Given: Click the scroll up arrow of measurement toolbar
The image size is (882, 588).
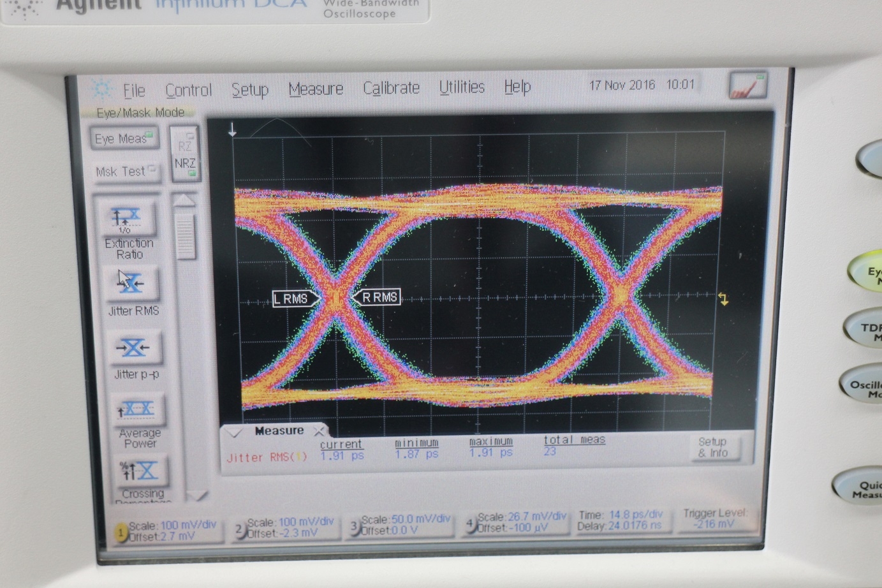Looking at the screenshot, I should (184, 200).
